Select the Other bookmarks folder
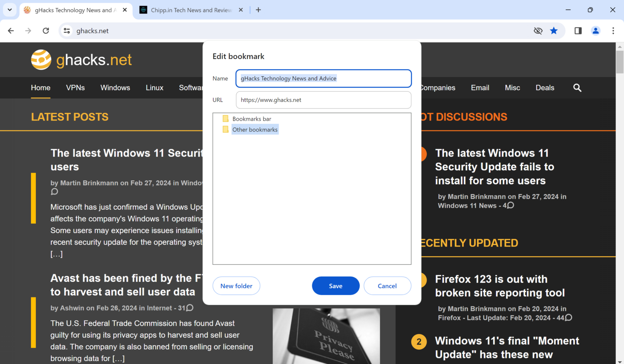 [x=255, y=129]
